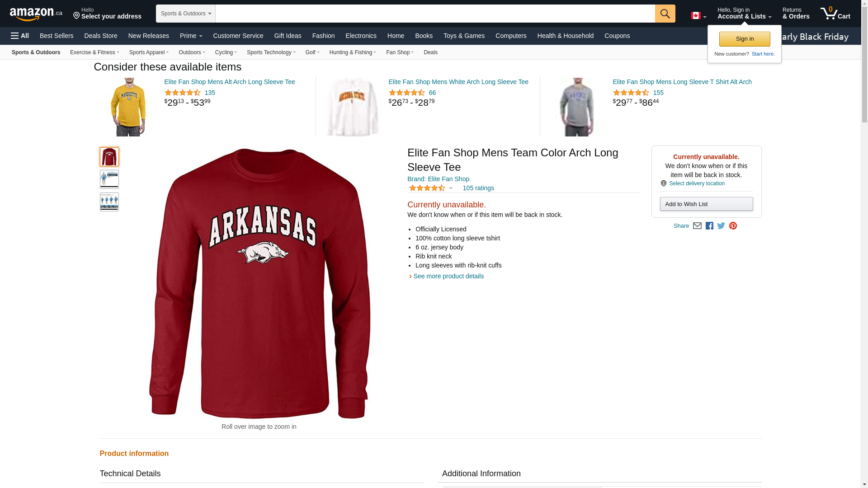
Task: Click the yellow Sign in button
Action: (x=744, y=39)
